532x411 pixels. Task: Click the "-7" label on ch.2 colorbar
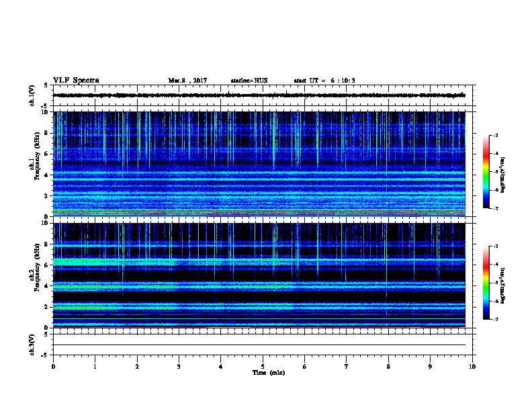coord(495,319)
